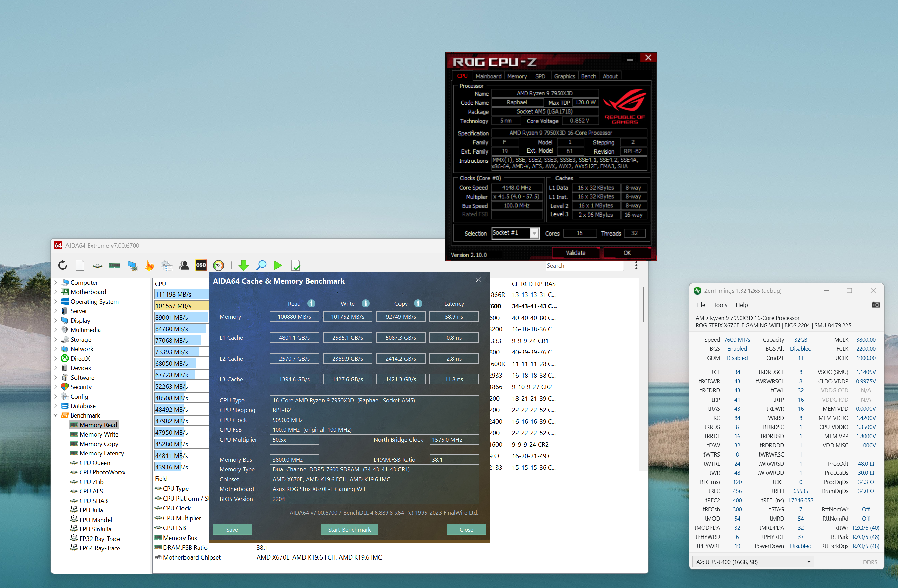
Task: Click the monitor diagnostics icon in AIDA64 toolbar
Action: pos(133,265)
